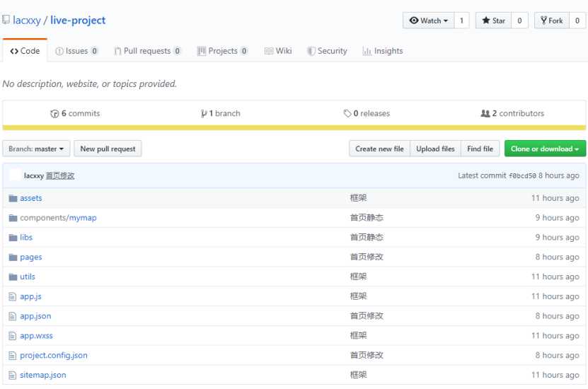Click the '9 hours ago' in components/mymap row
Image resolution: width=588 pixels, height=389 pixels.
click(x=558, y=218)
